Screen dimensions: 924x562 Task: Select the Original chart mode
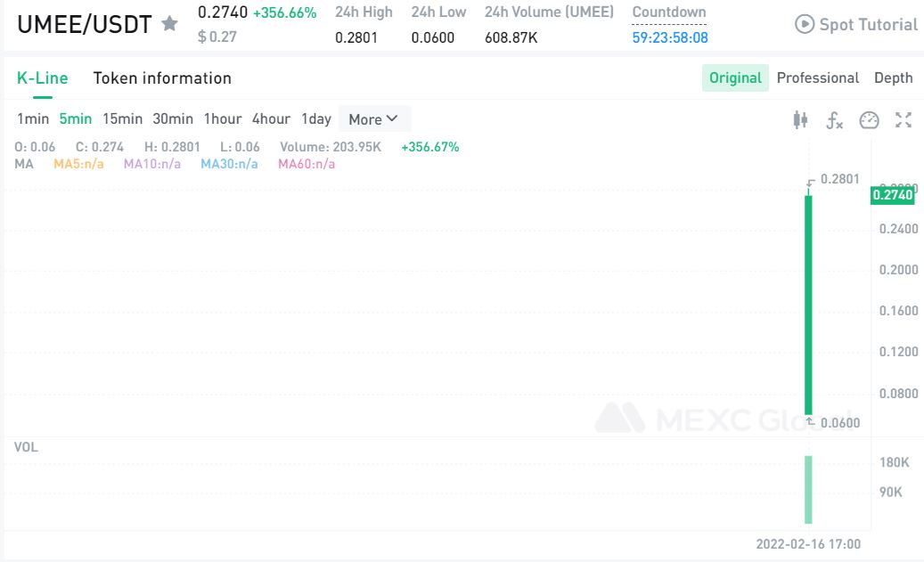pyautogui.click(x=735, y=77)
